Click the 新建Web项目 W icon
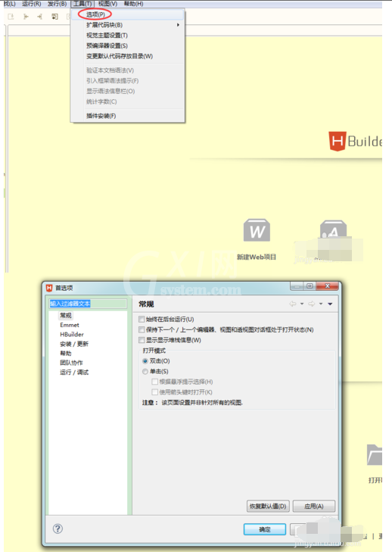 click(257, 231)
